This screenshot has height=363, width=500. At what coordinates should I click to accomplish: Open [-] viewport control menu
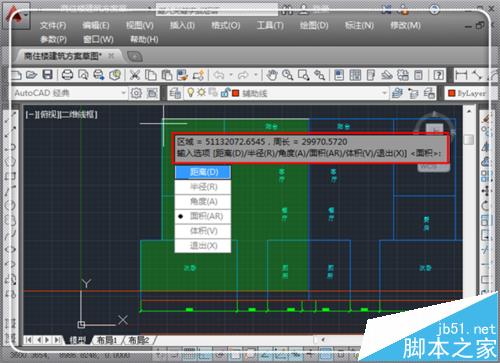[31, 115]
